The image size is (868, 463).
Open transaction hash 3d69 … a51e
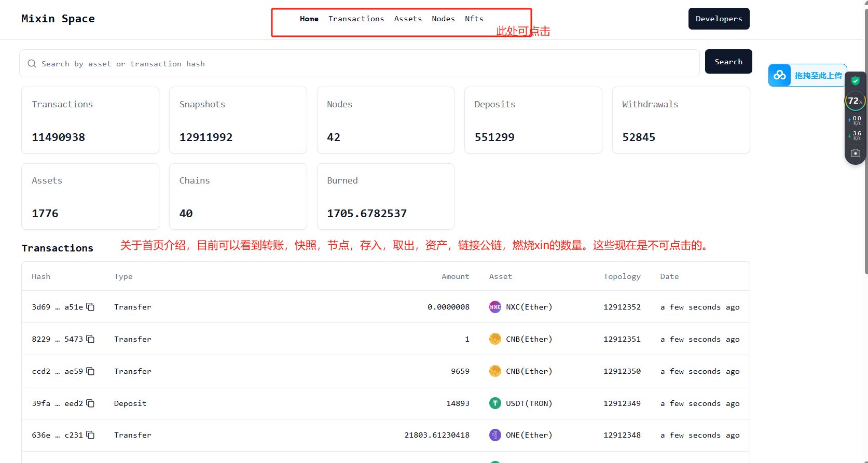point(57,307)
